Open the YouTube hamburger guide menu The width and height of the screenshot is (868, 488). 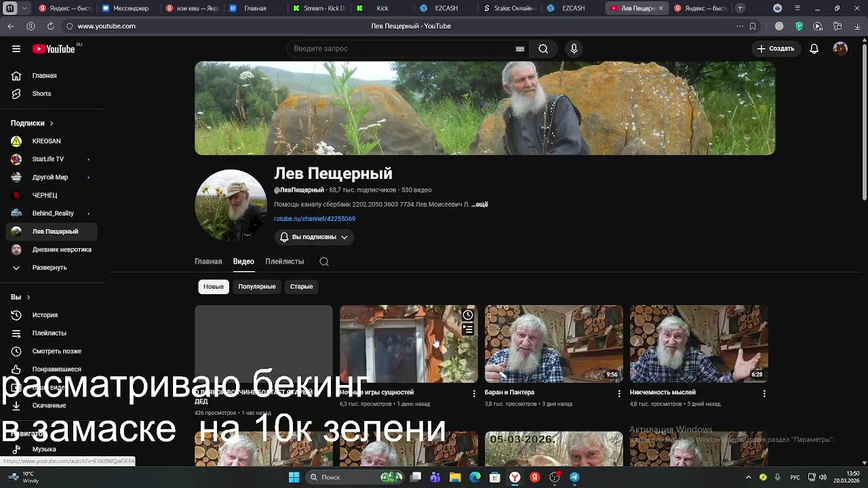[x=16, y=49]
